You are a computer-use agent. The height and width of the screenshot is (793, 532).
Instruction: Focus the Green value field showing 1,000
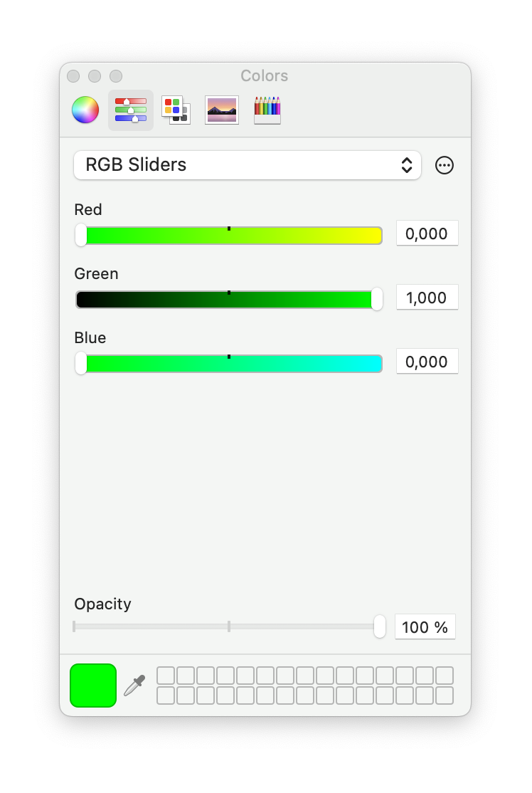tap(427, 298)
